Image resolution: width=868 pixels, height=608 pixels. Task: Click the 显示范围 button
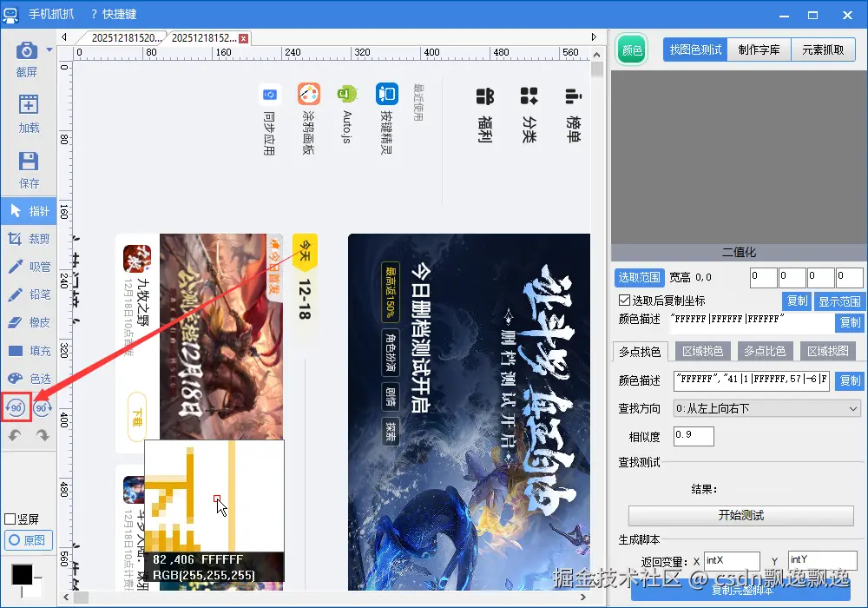[839, 301]
